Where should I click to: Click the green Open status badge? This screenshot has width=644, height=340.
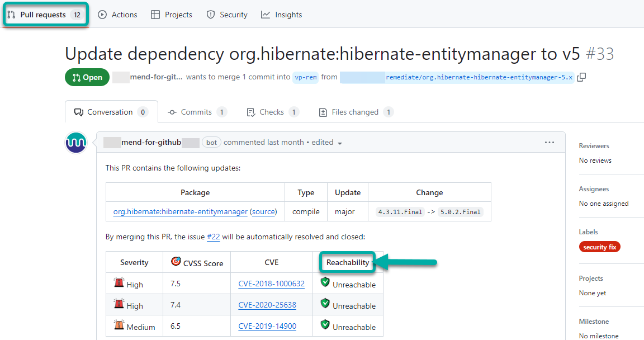[x=87, y=77]
